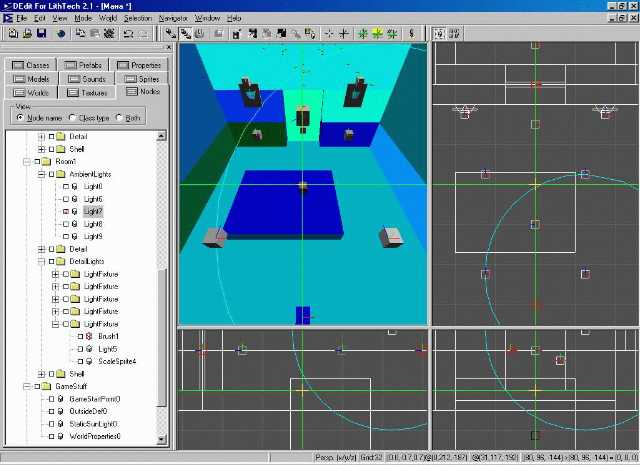
Task: Click the large blue floor brush in the perspective view
Action: pyautogui.click(x=282, y=204)
